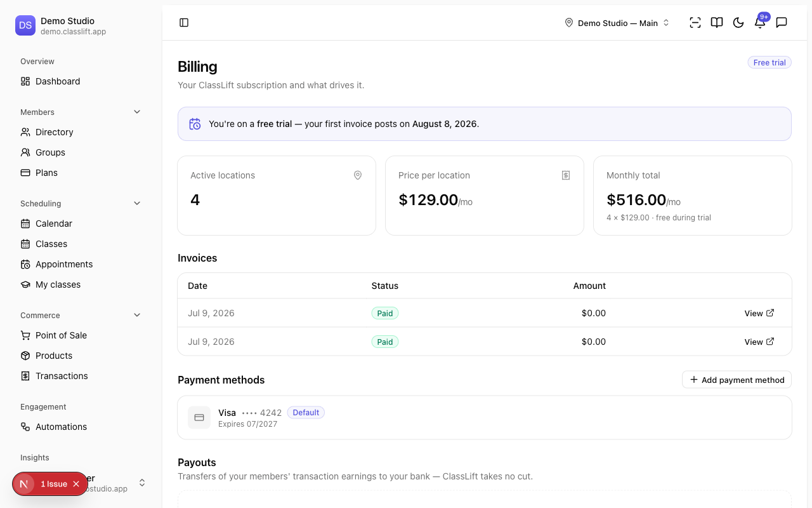
Task: Click the Classes calendar icon
Action: tap(25, 244)
